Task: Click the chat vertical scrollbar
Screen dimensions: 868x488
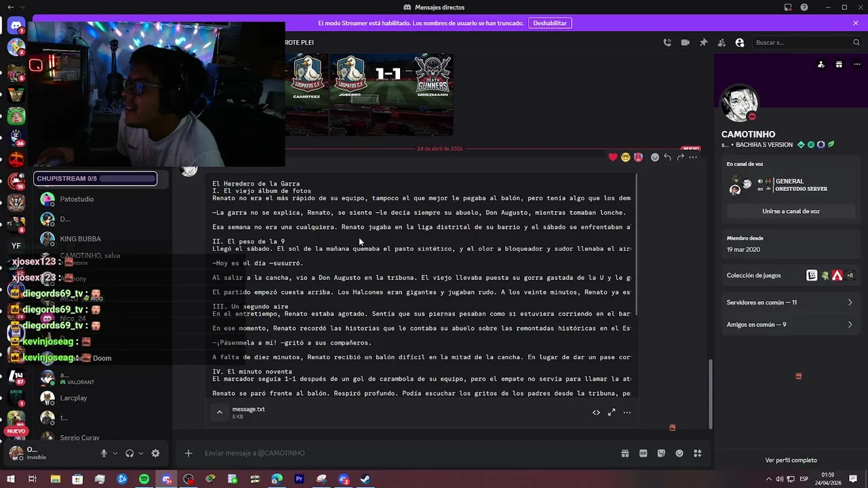Action: [x=711, y=393]
